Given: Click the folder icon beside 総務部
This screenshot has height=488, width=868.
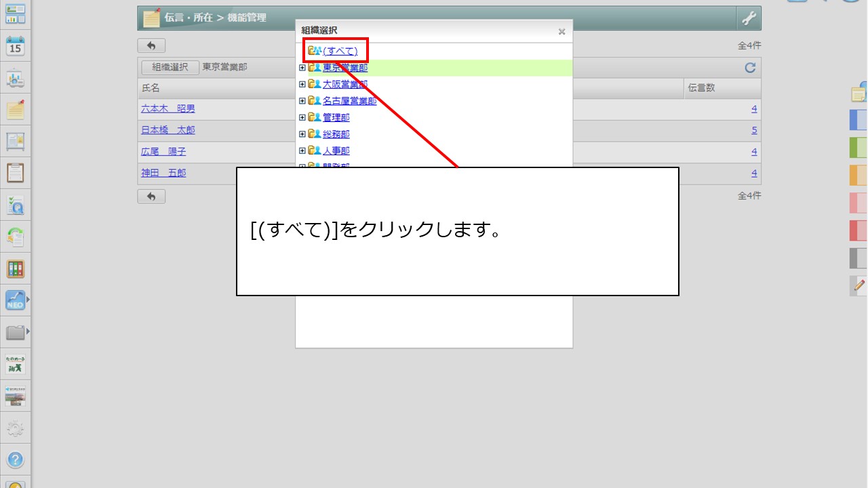Looking at the screenshot, I should click(x=315, y=134).
